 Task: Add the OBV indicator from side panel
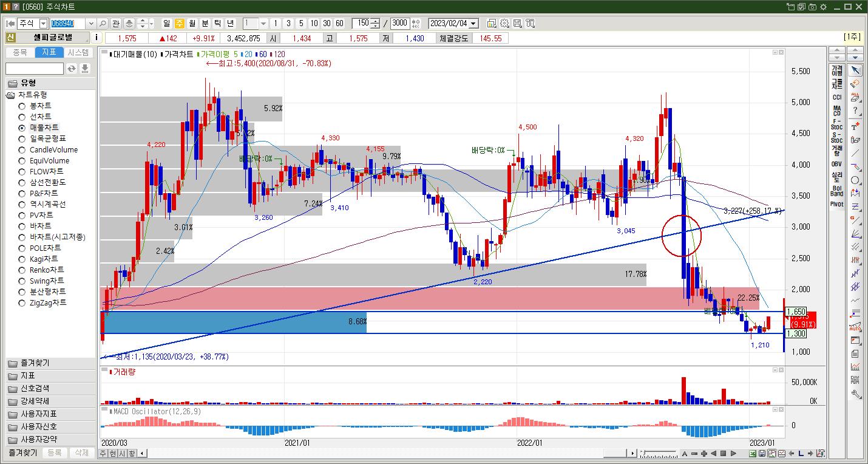[836, 163]
